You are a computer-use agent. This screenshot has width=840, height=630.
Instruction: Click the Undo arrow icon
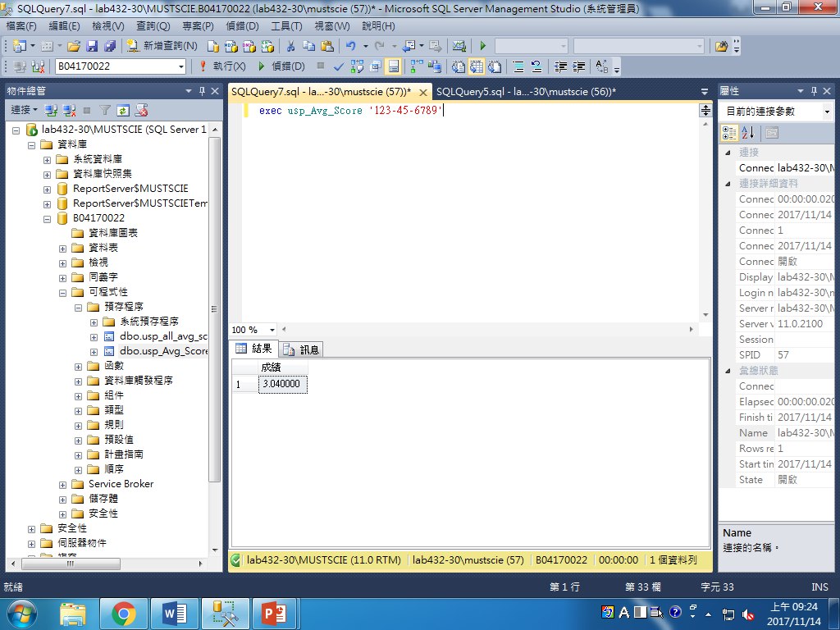(351, 46)
